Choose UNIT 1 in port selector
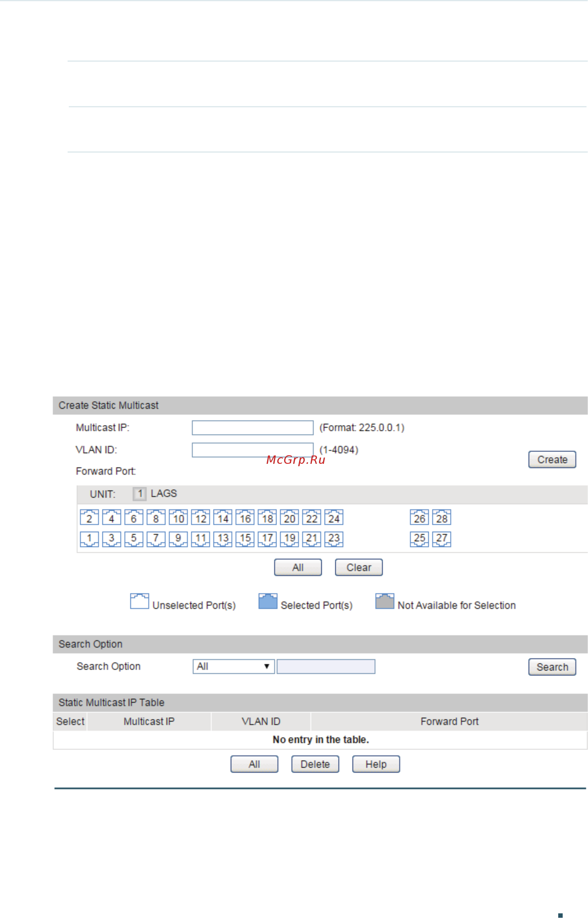This screenshot has height=919, width=588. point(139,494)
